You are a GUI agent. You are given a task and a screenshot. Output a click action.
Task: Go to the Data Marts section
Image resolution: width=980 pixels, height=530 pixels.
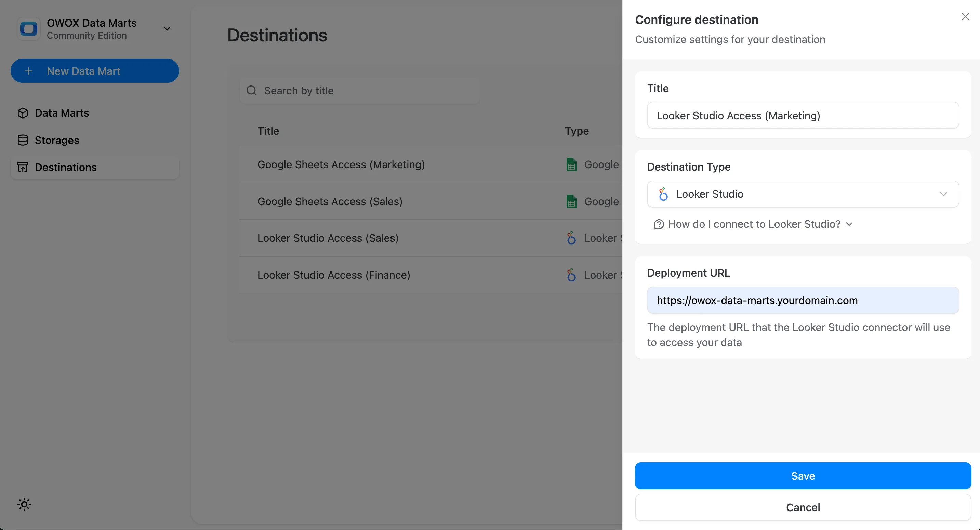pos(62,113)
